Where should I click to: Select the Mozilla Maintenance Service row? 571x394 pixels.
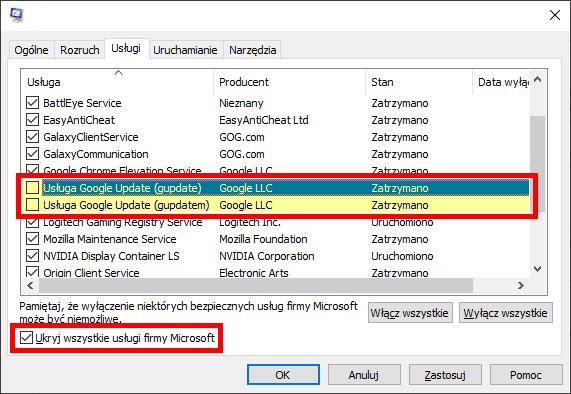[277, 239]
